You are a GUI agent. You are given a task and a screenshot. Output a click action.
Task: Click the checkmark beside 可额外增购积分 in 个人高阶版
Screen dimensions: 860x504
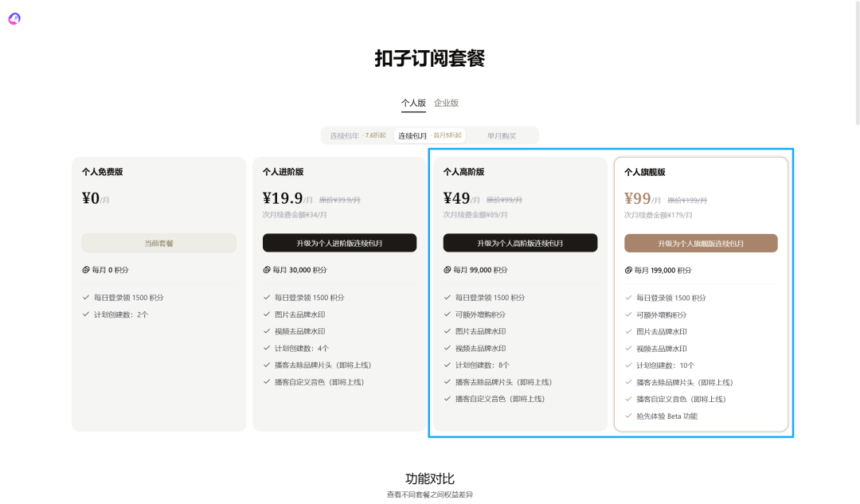pos(446,315)
